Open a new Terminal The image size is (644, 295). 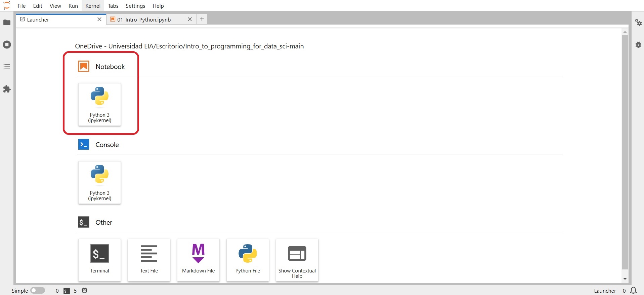pyautogui.click(x=99, y=260)
